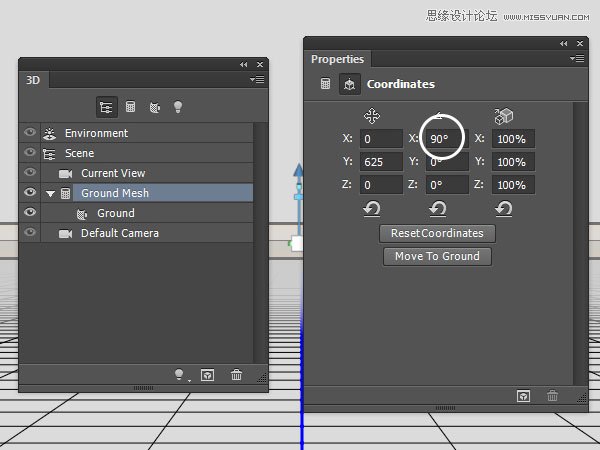Filter by lights in 3D panel
The image size is (600, 450).
pyautogui.click(x=179, y=106)
